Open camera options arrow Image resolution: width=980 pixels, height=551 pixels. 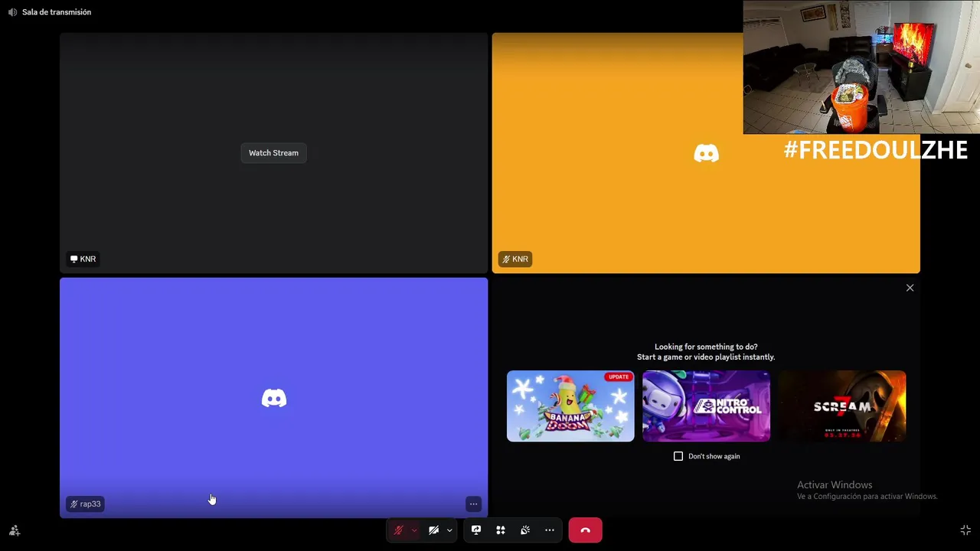tap(449, 530)
